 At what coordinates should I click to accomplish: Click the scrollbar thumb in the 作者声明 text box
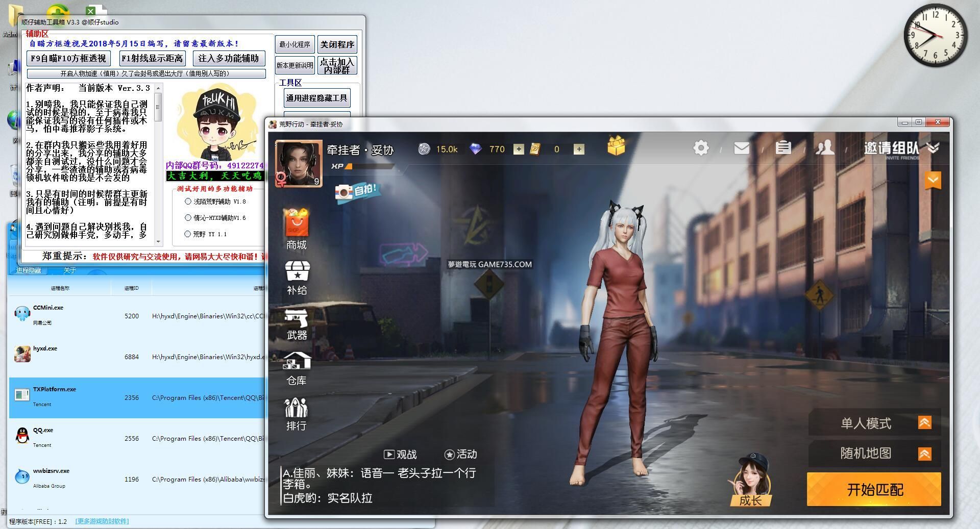(158, 107)
